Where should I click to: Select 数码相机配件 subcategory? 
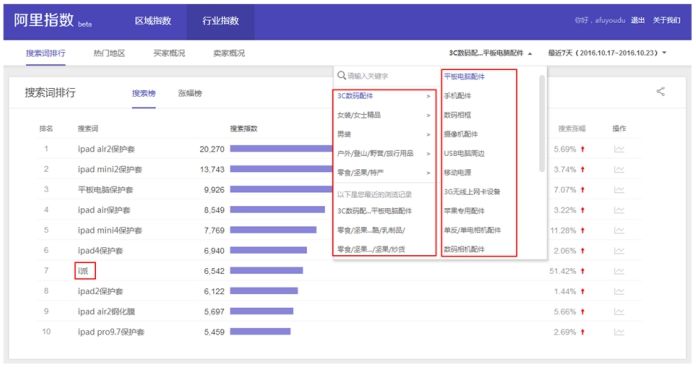coord(464,249)
